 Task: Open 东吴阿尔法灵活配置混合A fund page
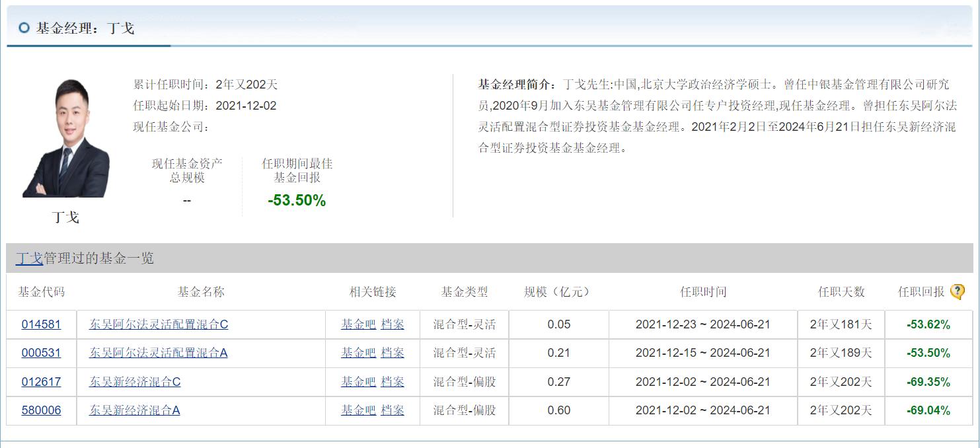tap(159, 353)
